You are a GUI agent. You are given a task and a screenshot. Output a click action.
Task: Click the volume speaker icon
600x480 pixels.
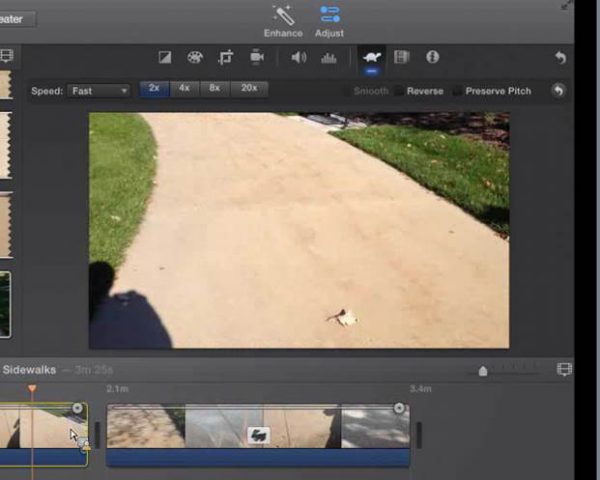tap(298, 58)
